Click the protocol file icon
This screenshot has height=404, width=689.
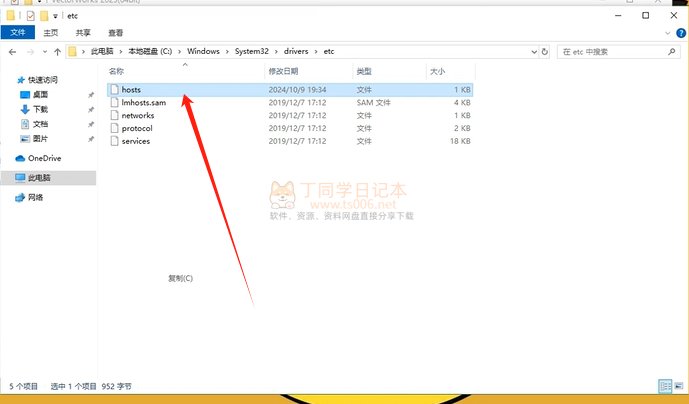pos(114,128)
